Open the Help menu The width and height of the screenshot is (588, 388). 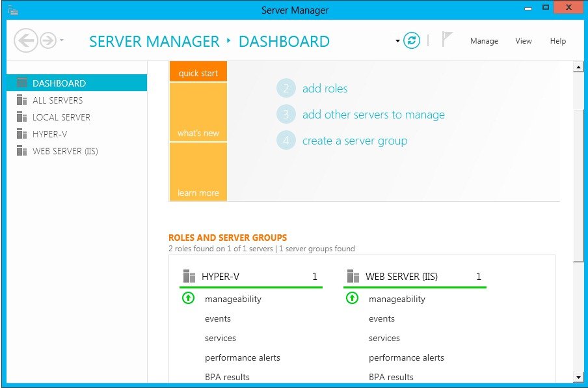558,41
